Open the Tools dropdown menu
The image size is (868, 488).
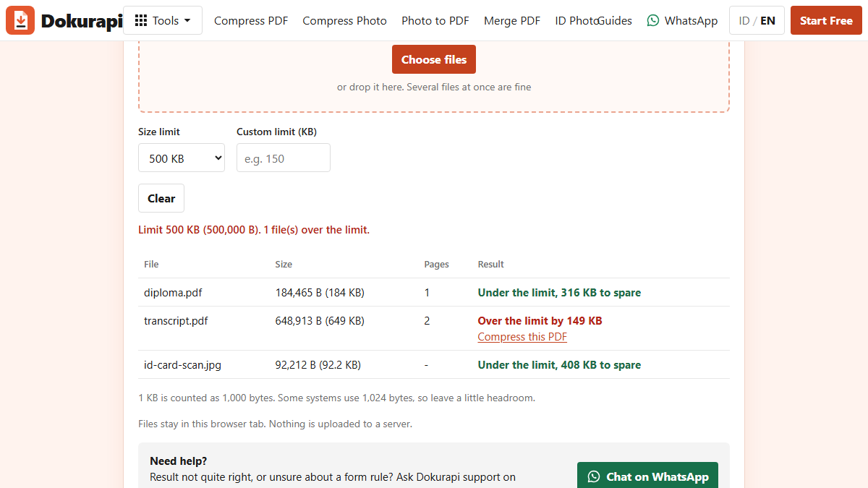tap(163, 20)
